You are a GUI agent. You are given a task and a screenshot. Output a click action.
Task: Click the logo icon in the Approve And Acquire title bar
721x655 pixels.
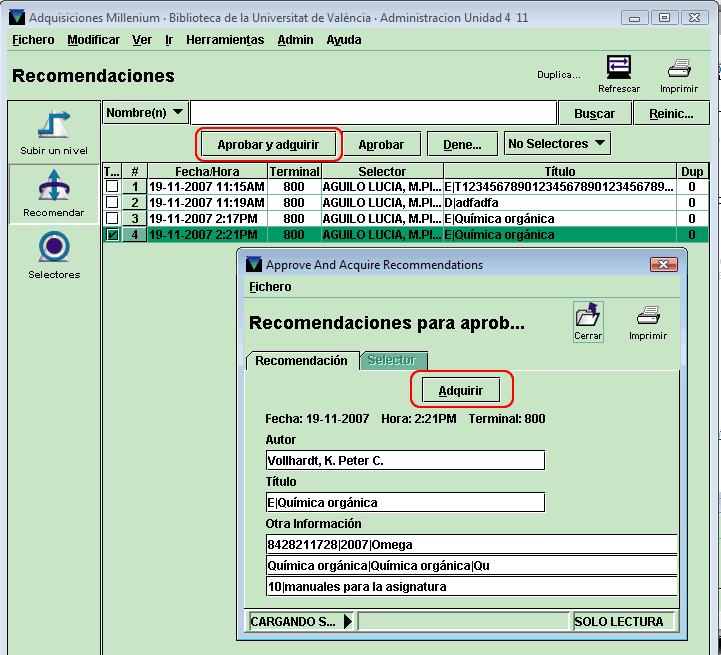tap(253, 264)
